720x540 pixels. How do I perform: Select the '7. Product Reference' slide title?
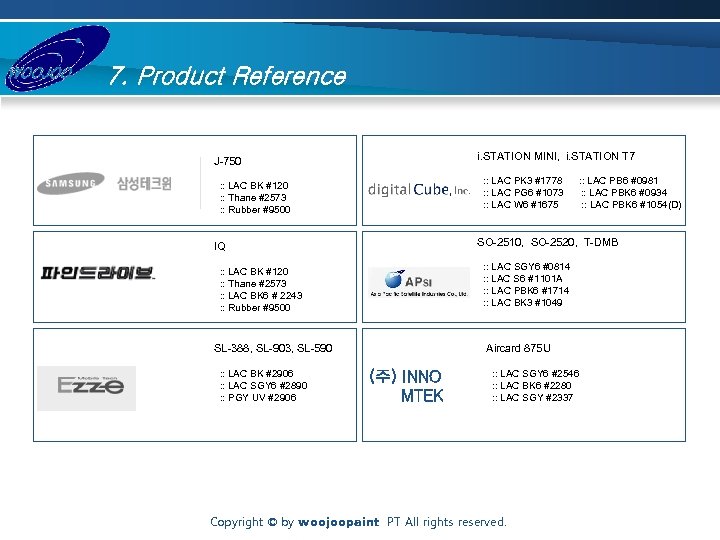[x=228, y=76]
